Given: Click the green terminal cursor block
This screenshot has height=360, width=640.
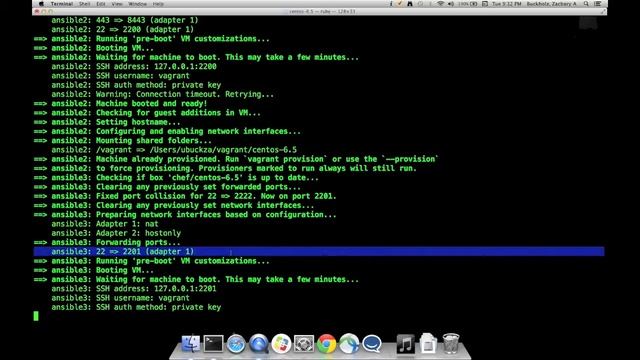Looking at the screenshot, I should [x=36, y=316].
